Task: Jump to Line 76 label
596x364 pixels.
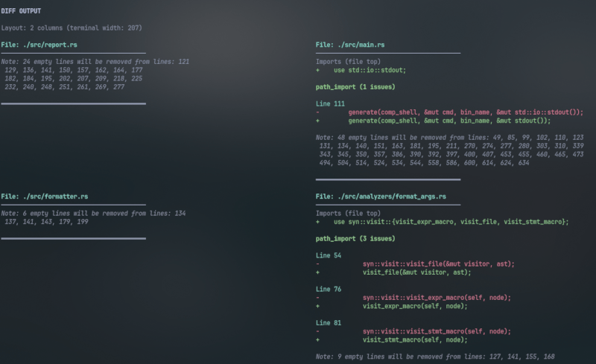Action: (x=329, y=289)
